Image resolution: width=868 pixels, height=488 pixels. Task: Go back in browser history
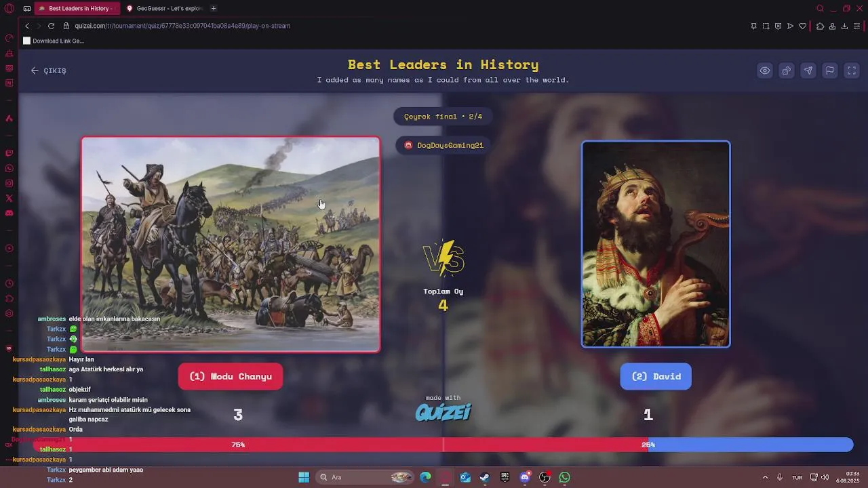tap(27, 26)
